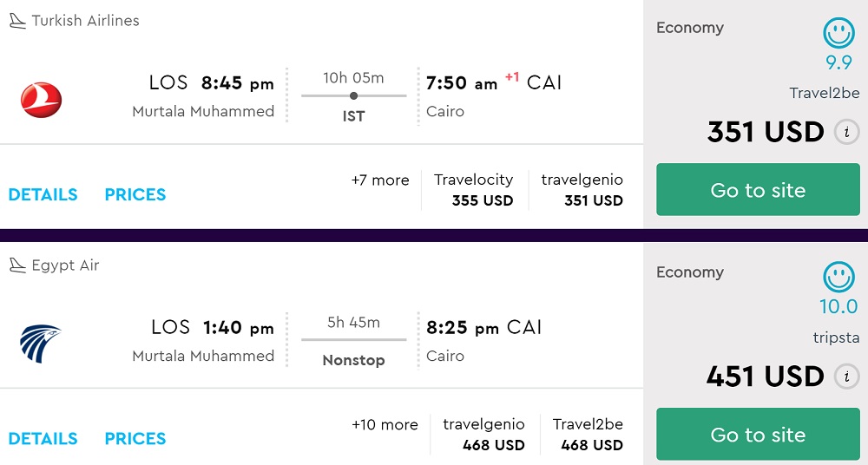Go to site for 351 USD fare

coord(758,190)
